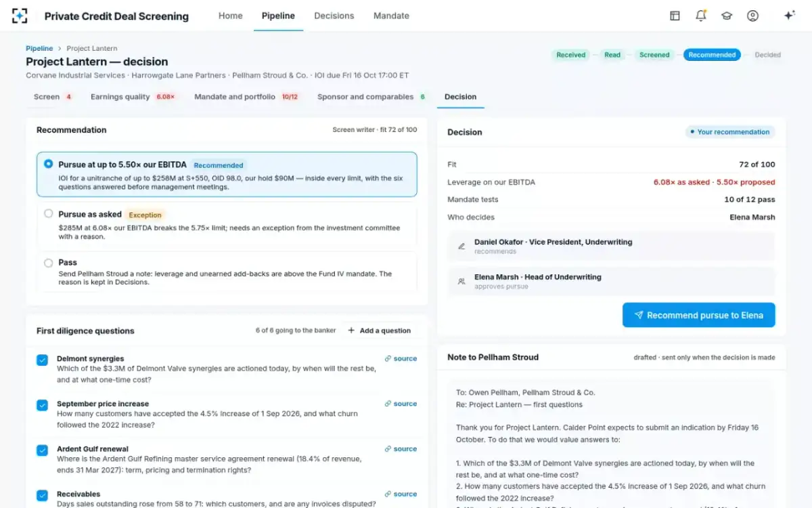Click the Your recommendation badge
Image resolution: width=812 pixels, height=508 pixels.
point(729,132)
